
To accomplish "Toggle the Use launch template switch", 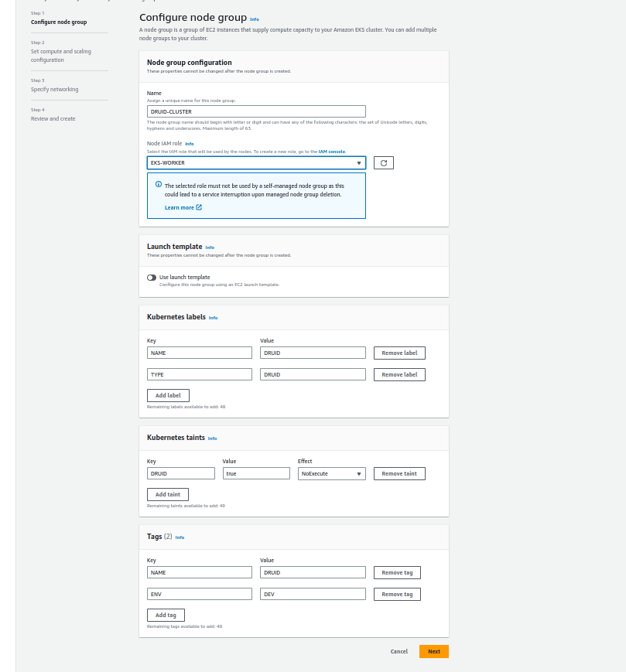I will pos(152,277).
